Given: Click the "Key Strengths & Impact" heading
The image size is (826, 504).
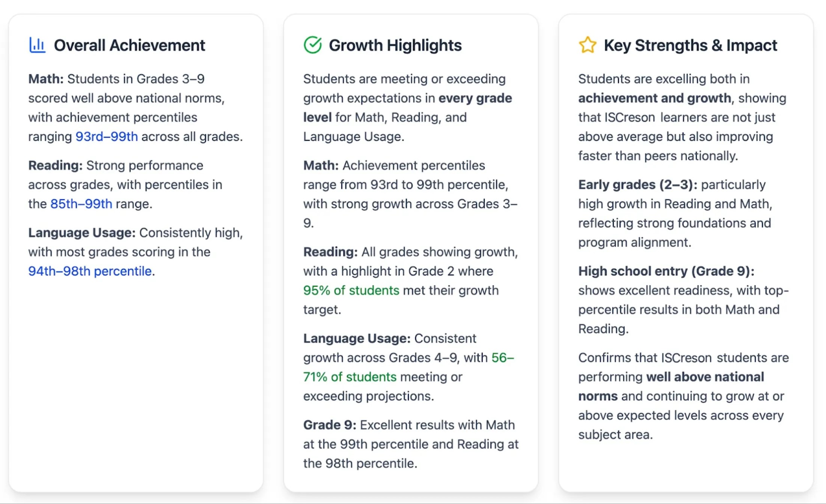Looking at the screenshot, I should pos(690,45).
